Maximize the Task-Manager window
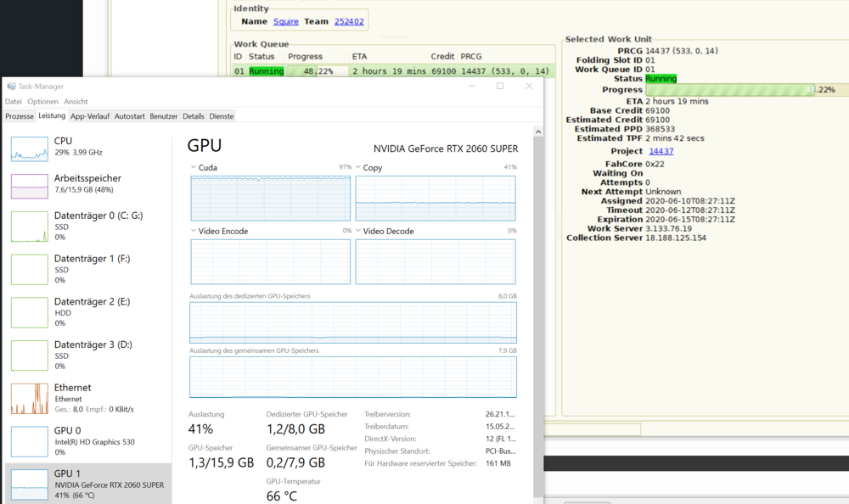This screenshot has height=504, width=849. coord(500,86)
